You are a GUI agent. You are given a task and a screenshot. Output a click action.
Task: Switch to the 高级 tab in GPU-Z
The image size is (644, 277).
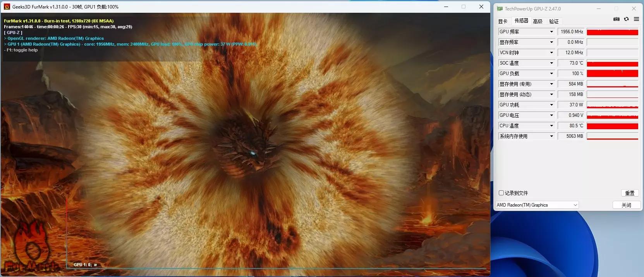pyautogui.click(x=538, y=21)
